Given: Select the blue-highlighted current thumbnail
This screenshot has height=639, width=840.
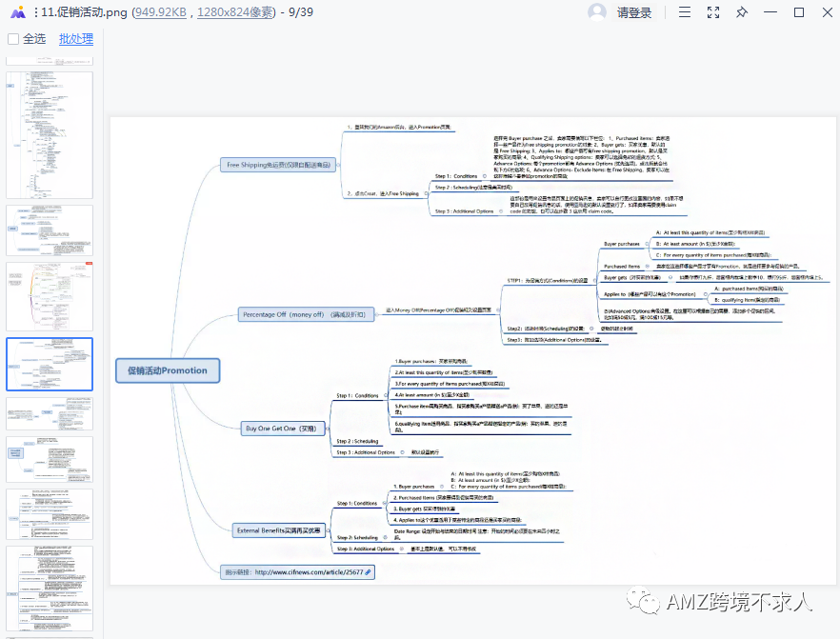Looking at the screenshot, I should (50, 364).
